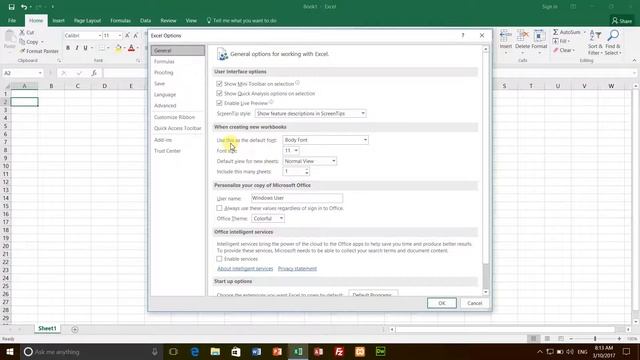640x360 pixels.
Task: Select the Advanced category in Excel Options
Action: (x=178, y=106)
